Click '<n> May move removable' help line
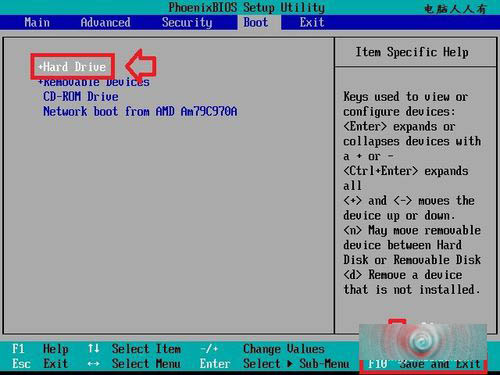The image size is (500, 375). (412, 230)
